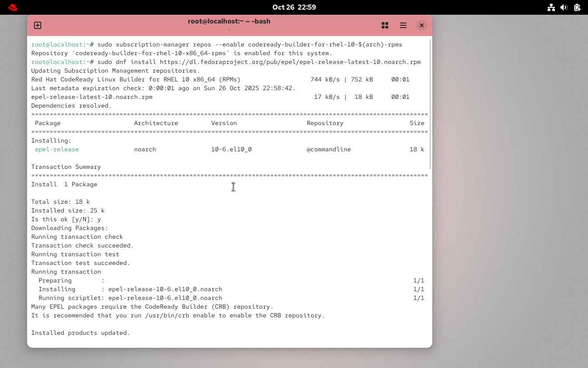Click the network status icon
588x368 pixels.
[551, 7]
